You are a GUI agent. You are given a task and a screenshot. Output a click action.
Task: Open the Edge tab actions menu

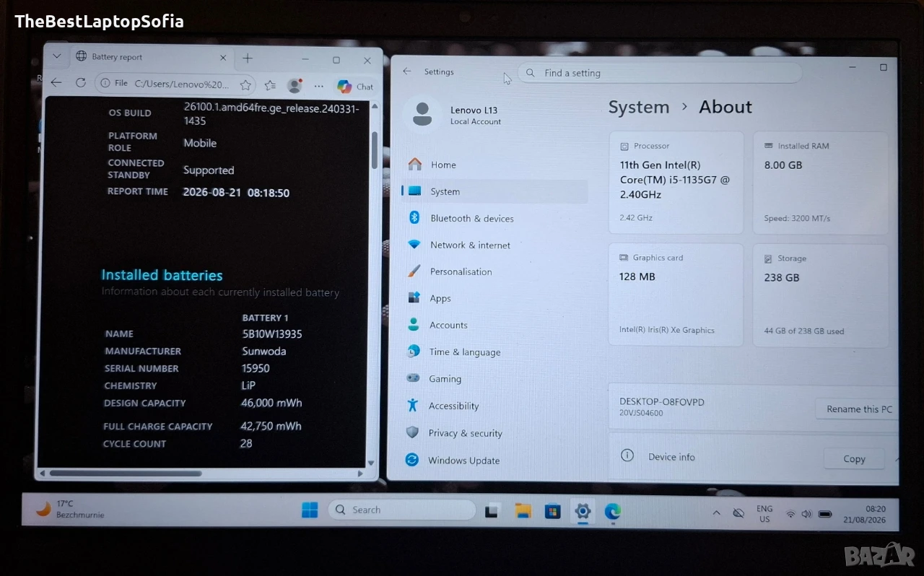pyautogui.click(x=57, y=56)
